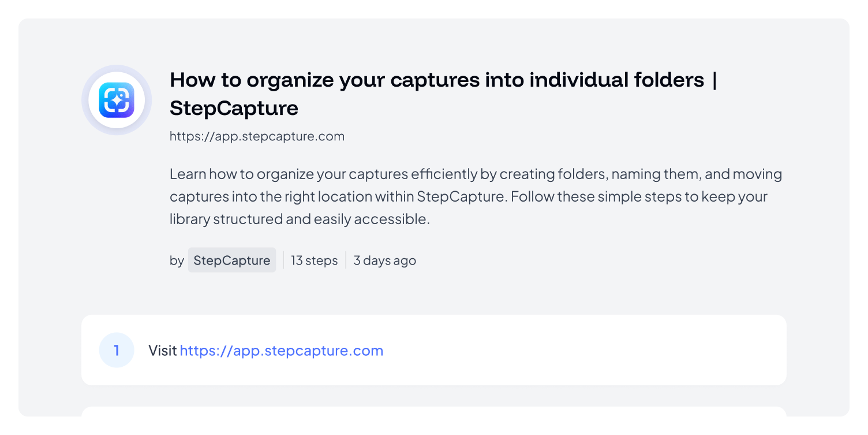Click empty space inside the step 1 card
868x435 pixels.
577,350
